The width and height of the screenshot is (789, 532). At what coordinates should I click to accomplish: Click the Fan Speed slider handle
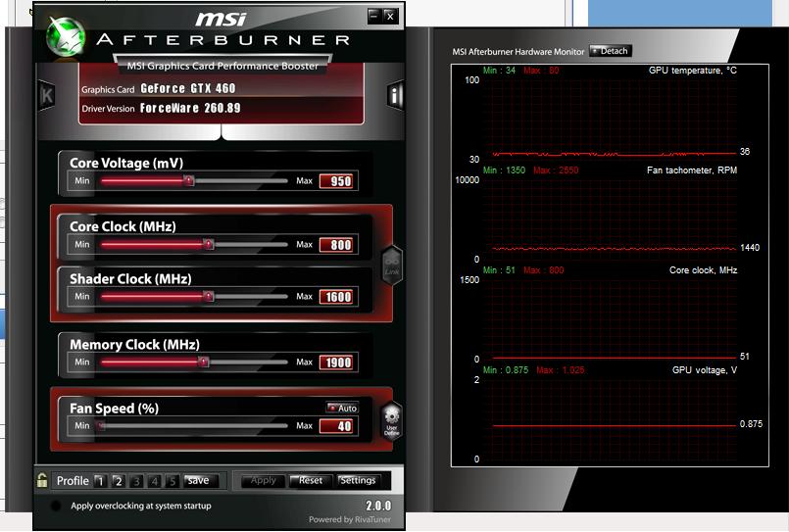102,426
